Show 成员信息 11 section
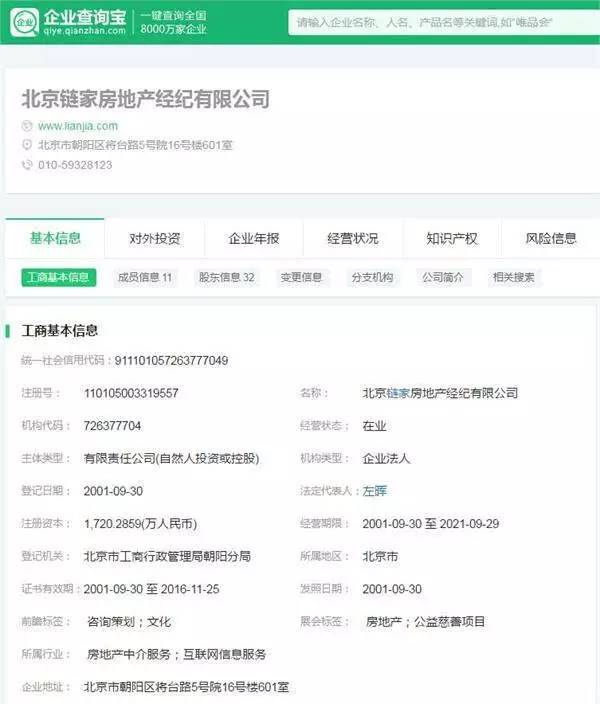 tap(145, 277)
